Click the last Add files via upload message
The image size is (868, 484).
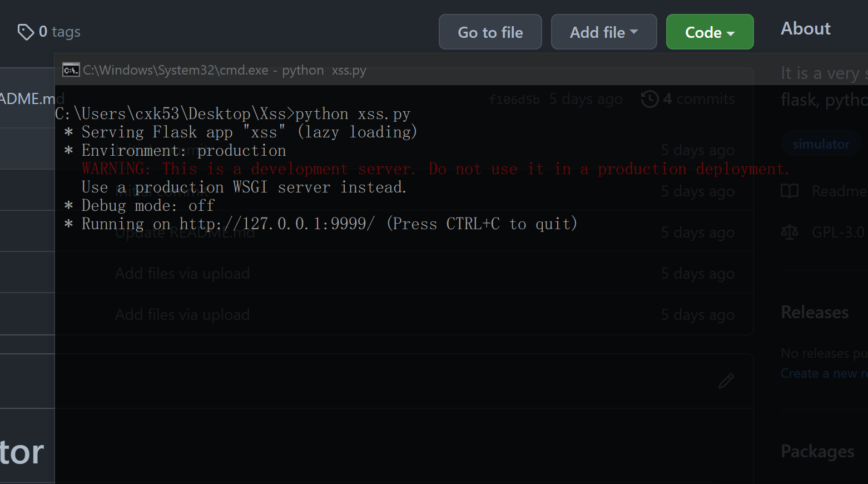182,315
